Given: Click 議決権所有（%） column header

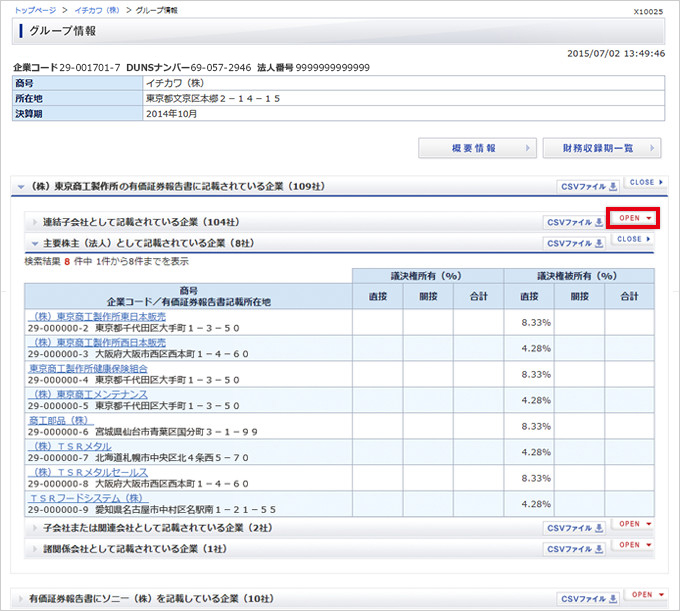Looking at the screenshot, I should [x=428, y=276].
